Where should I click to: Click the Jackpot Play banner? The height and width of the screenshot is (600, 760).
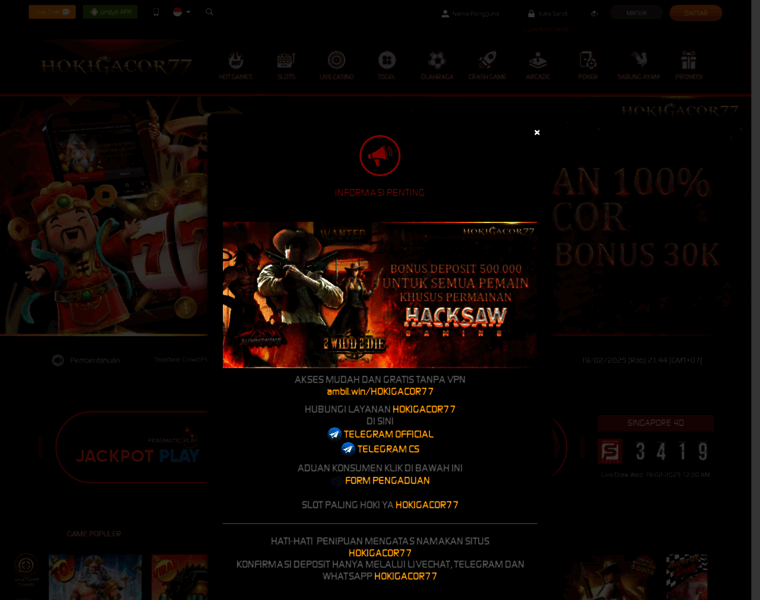(x=132, y=447)
